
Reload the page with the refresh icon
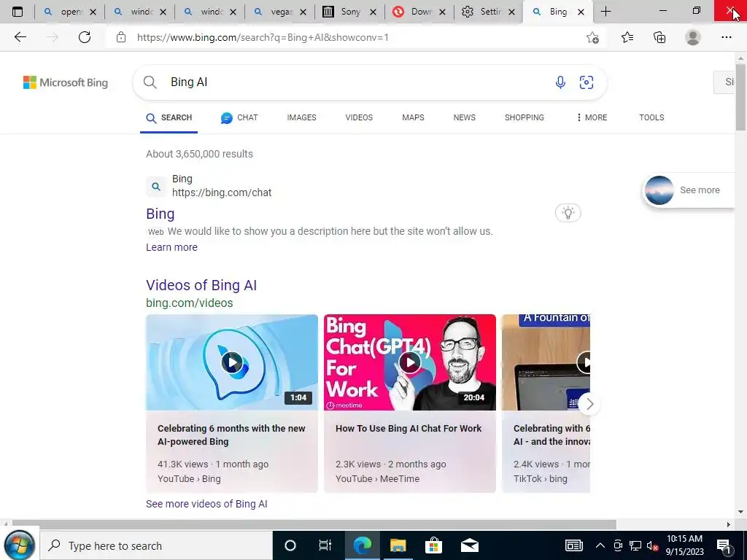pyautogui.click(x=85, y=37)
